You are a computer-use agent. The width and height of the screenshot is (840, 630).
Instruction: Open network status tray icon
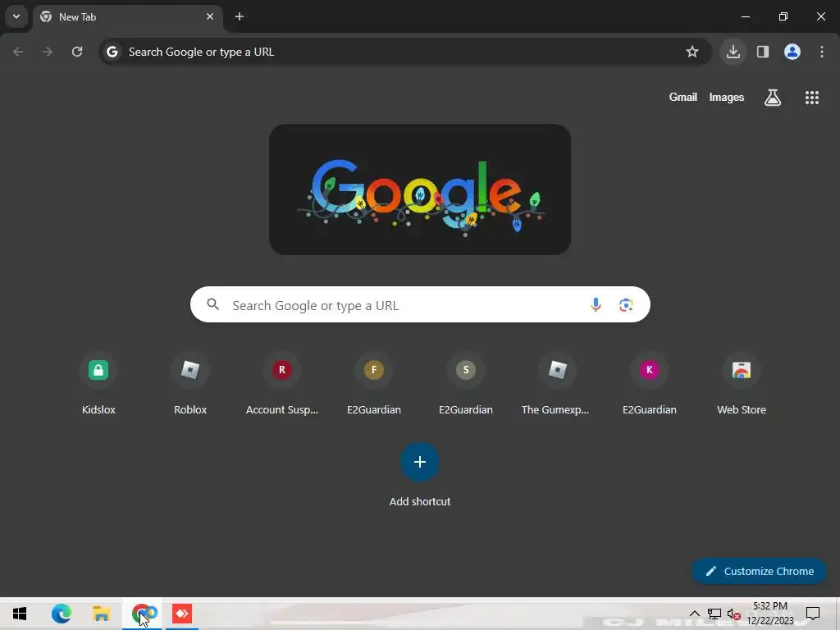click(x=714, y=614)
